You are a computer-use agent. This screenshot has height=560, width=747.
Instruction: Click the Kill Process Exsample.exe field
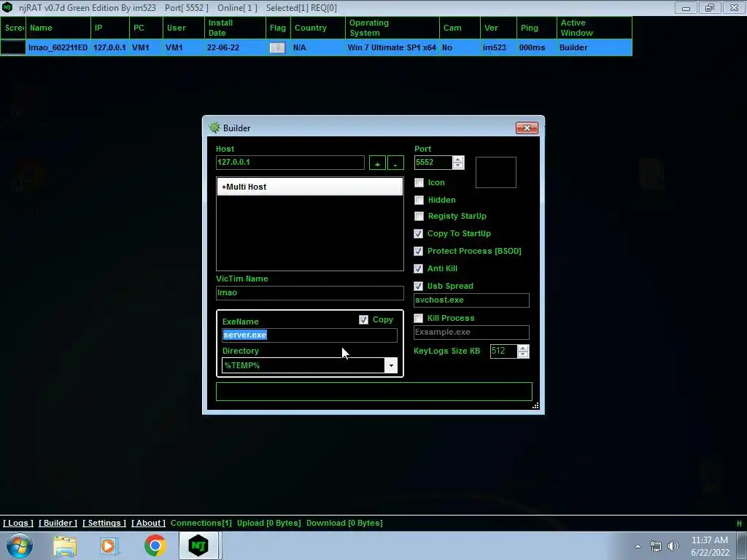tap(471, 332)
